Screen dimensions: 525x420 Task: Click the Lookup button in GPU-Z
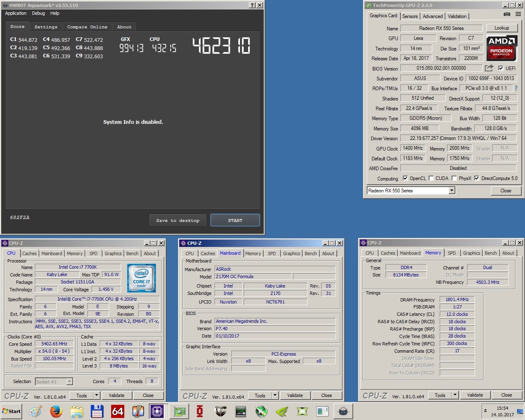502,28
